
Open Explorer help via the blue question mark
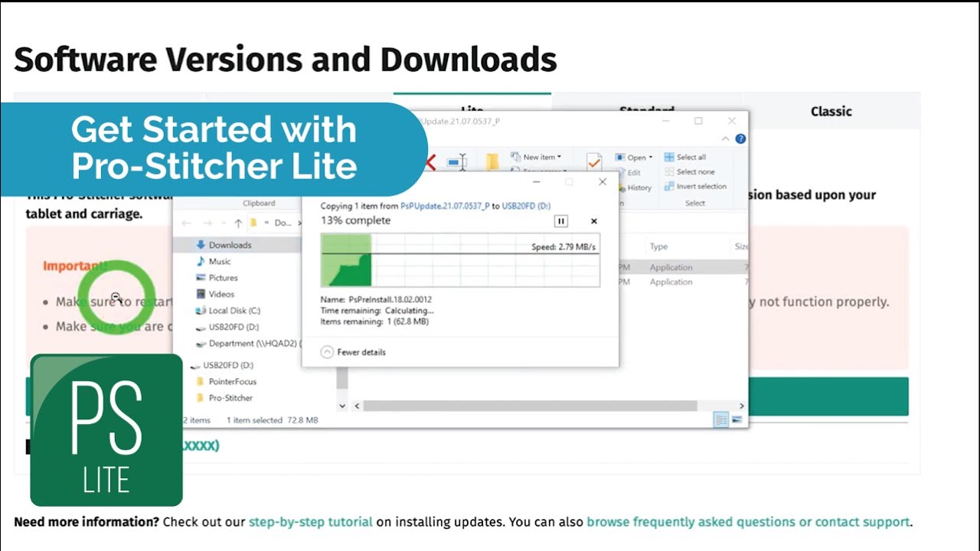coord(740,139)
